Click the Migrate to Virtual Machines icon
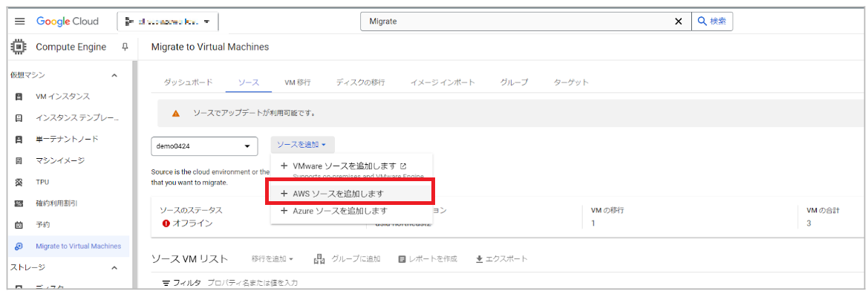This screenshot has width=868, height=294. (19, 246)
